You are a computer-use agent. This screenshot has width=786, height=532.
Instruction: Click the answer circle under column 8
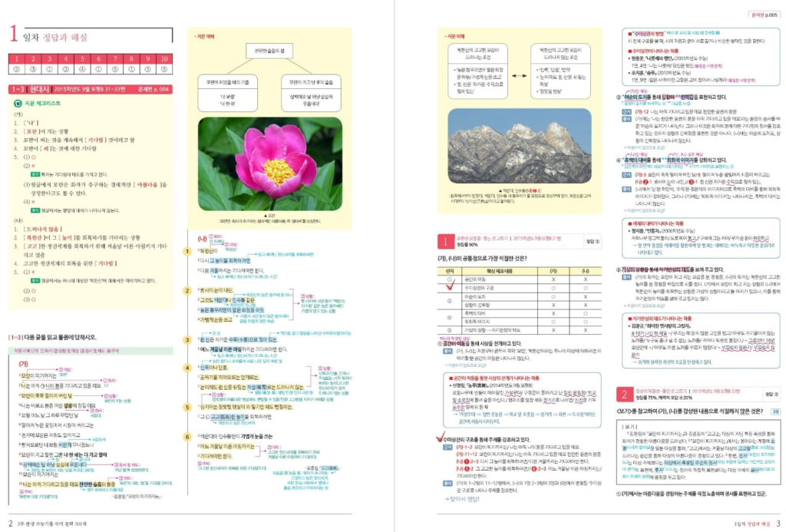pos(130,69)
